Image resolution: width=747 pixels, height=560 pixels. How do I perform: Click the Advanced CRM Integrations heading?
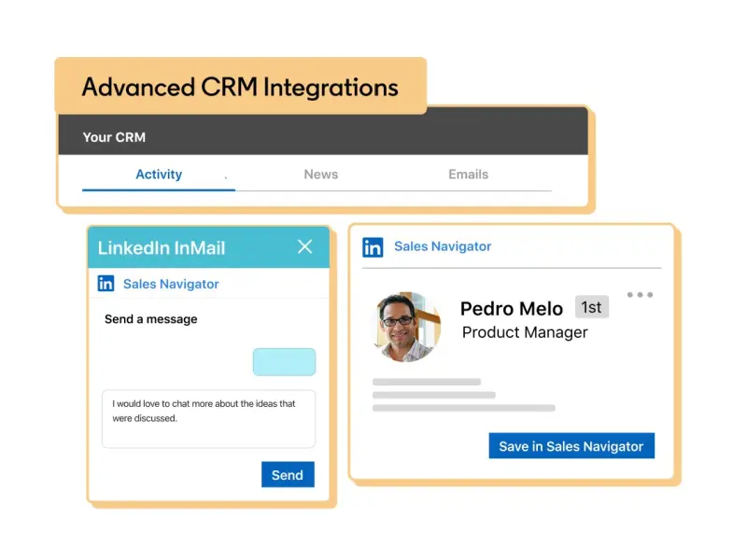coord(240,88)
